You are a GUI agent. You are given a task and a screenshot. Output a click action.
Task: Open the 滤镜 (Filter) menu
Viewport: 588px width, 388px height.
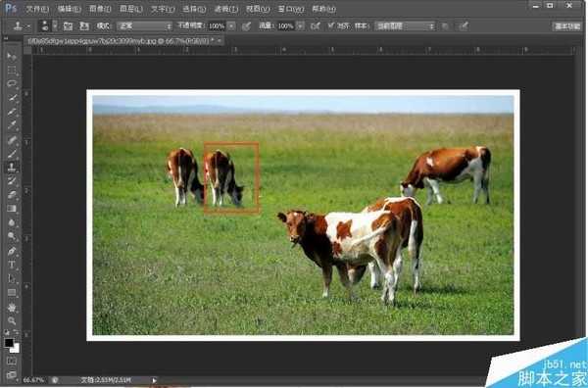coord(226,9)
